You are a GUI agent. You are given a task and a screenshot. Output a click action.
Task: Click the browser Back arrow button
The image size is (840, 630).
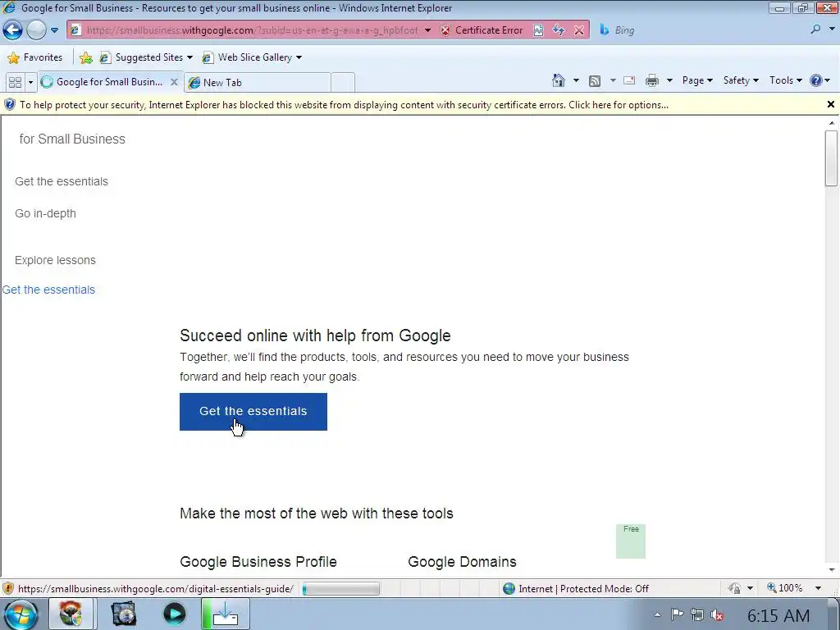pyautogui.click(x=13, y=30)
